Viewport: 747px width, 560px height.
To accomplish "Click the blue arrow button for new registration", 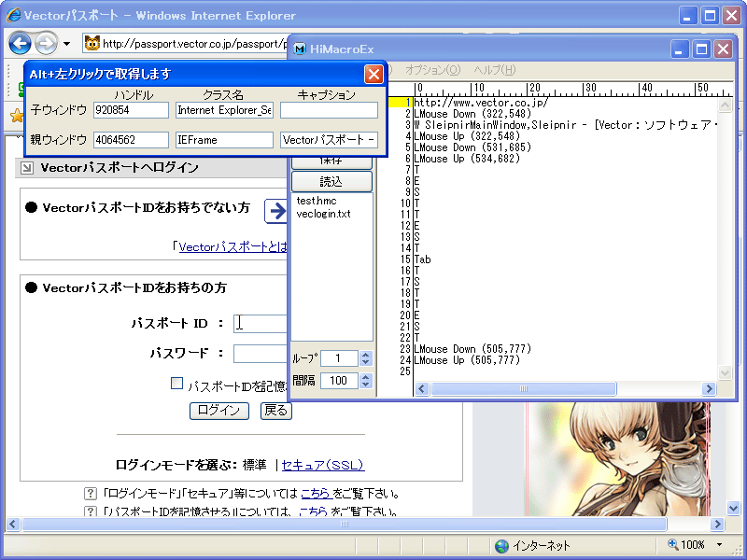I will click(x=275, y=211).
